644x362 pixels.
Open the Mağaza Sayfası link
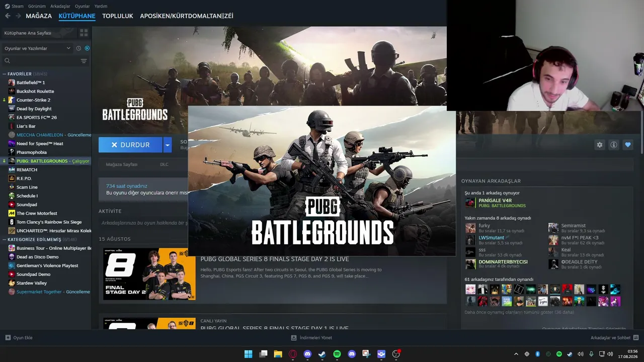122,164
